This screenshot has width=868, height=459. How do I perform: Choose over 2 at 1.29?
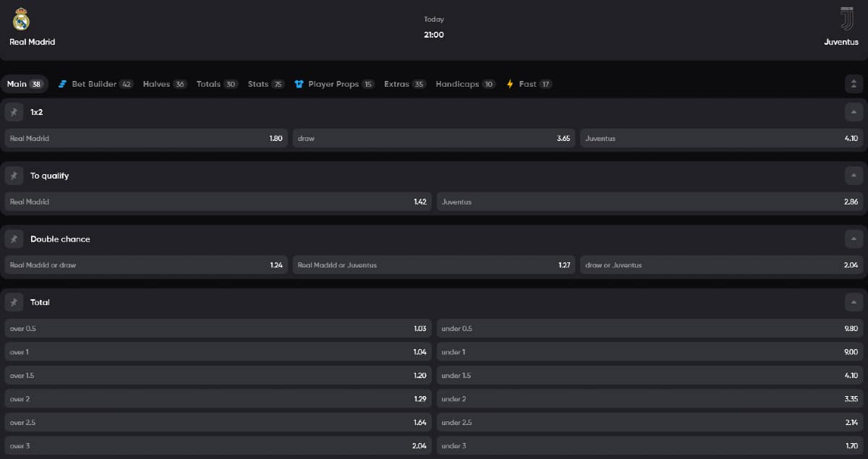coord(218,399)
